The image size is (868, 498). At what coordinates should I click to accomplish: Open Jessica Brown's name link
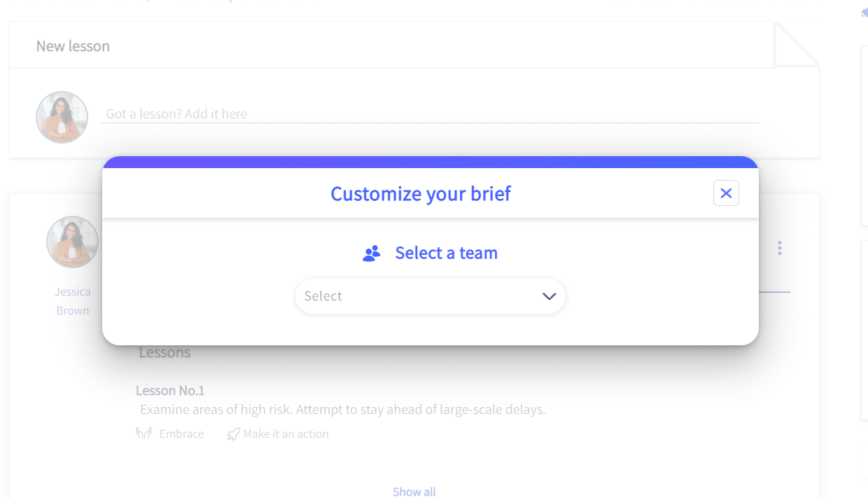[73, 301]
